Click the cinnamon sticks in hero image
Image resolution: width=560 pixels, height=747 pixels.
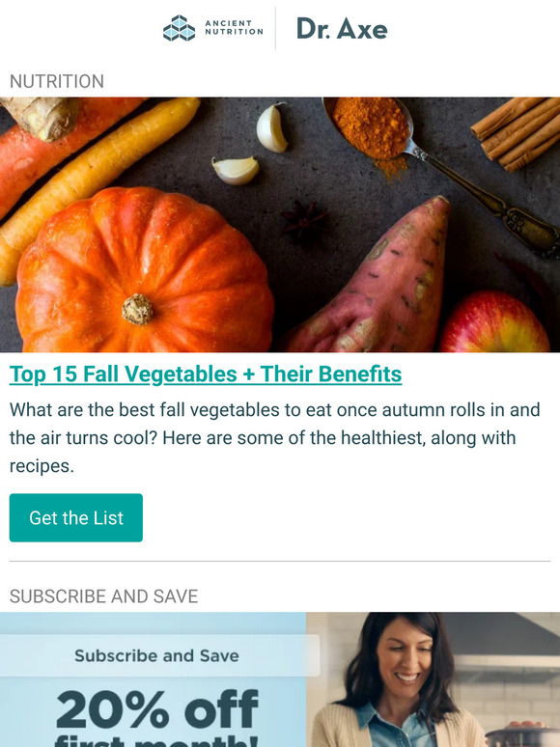[517, 133]
